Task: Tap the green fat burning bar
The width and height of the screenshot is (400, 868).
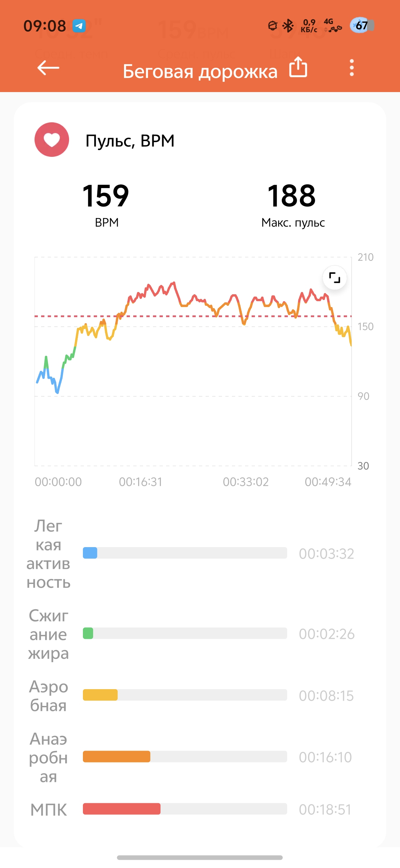Action: (88, 633)
